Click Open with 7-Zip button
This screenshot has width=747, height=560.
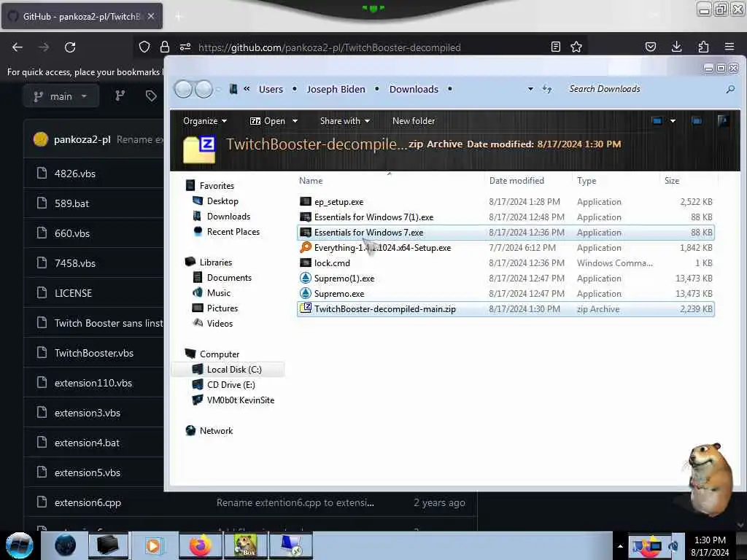[x=268, y=121]
